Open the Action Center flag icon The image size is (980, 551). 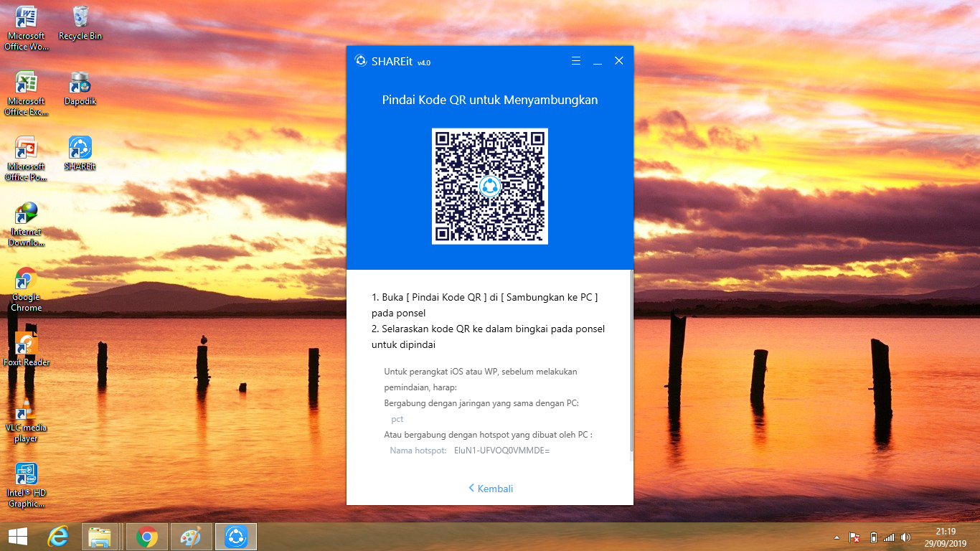(854, 537)
